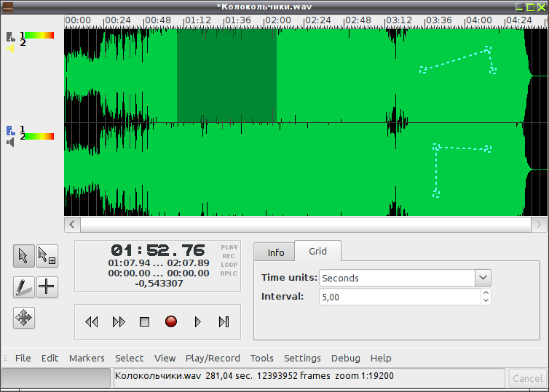Click the 01:12 mark on the ruler
This screenshot has height=392, width=549.
click(198, 20)
